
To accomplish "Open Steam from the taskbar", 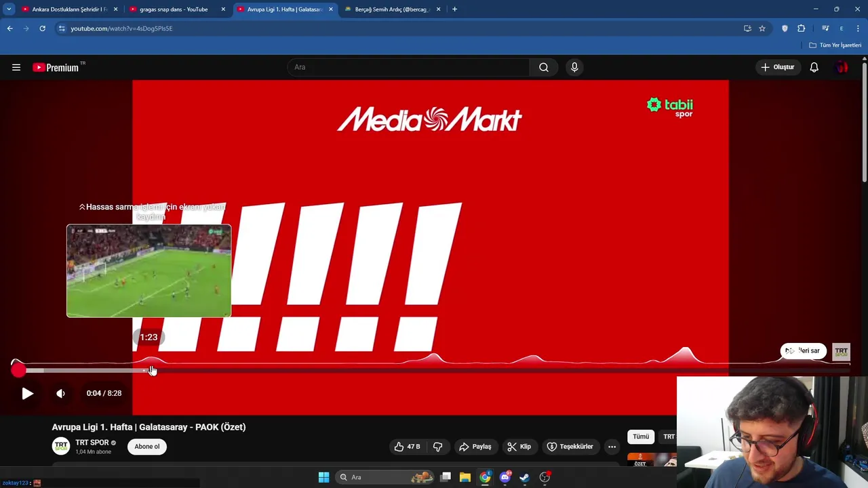I will point(524,477).
